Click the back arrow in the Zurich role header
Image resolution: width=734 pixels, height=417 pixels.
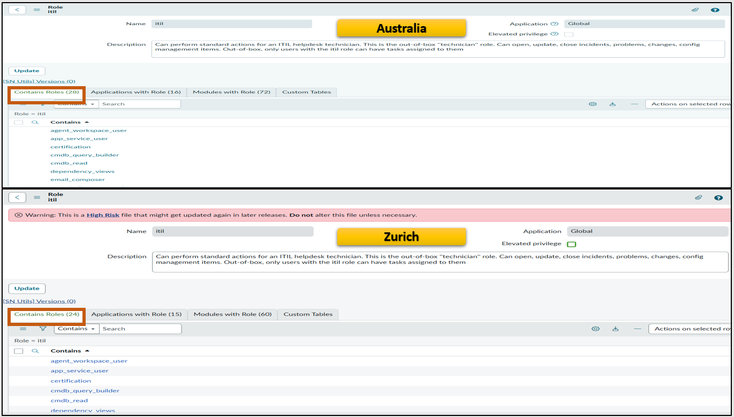[18, 197]
